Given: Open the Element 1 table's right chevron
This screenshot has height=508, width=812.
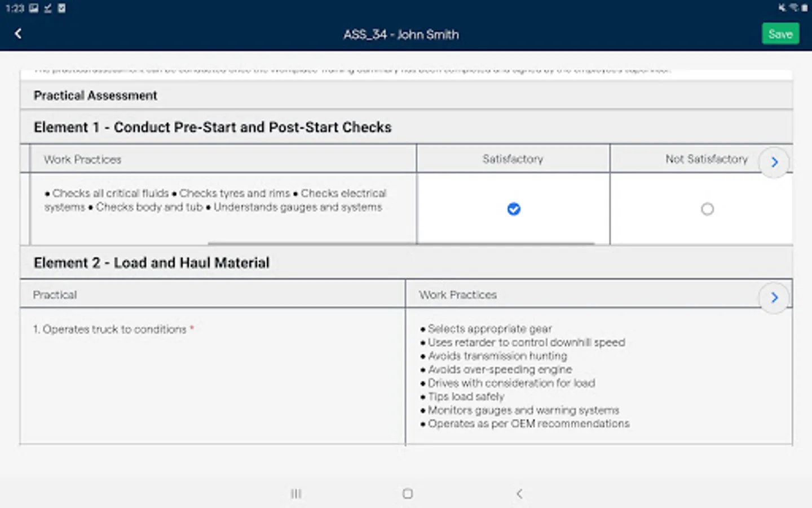Looking at the screenshot, I should pos(774,162).
